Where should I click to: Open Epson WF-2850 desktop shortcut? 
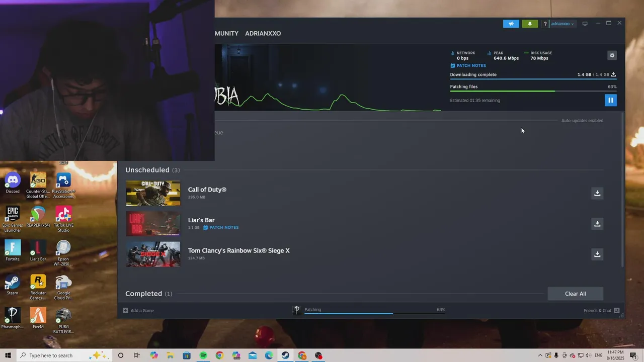point(63,253)
